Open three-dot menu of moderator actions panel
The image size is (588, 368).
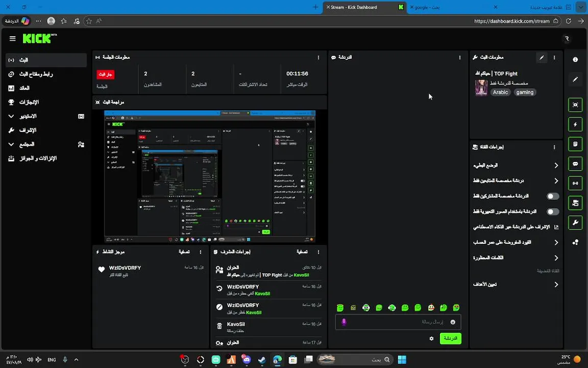[x=318, y=252]
